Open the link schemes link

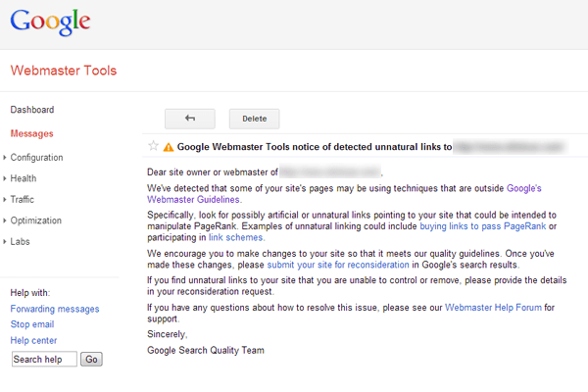tap(236, 237)
